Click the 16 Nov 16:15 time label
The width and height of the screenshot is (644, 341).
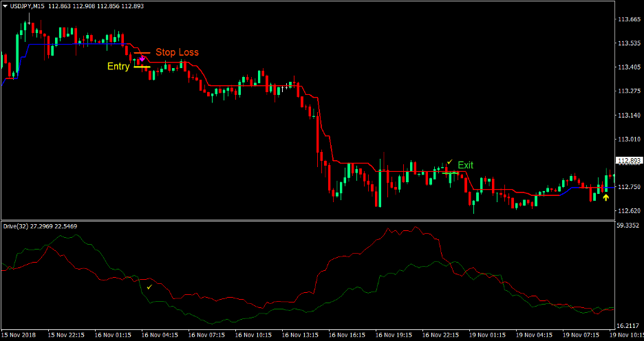(347, 335)
